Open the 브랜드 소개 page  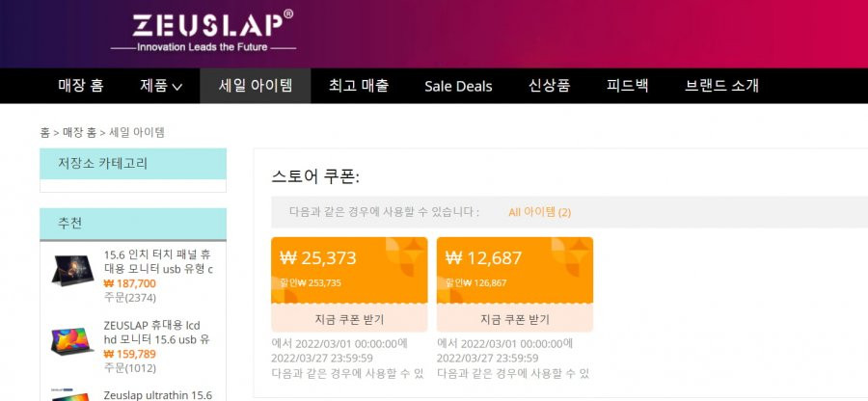click(x=721, y=86)
